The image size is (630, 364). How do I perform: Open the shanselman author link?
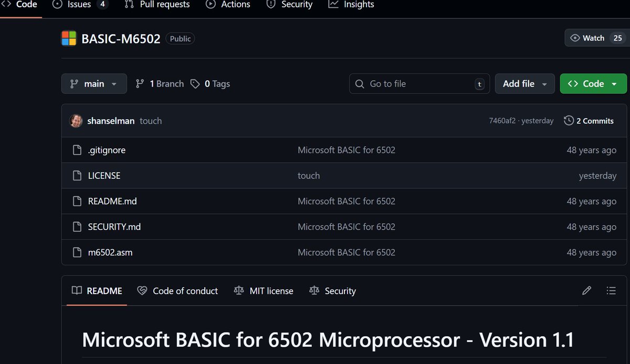click(x=111, y=121)
